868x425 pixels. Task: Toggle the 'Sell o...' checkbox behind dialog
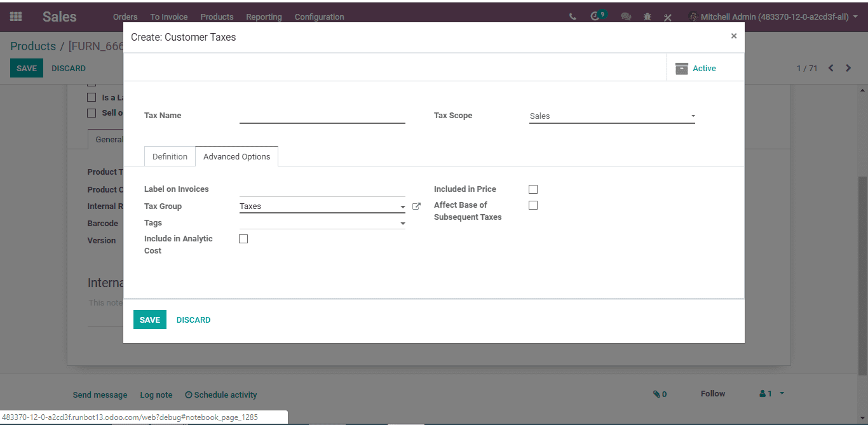pyautogui.click(x=92, y=113)
